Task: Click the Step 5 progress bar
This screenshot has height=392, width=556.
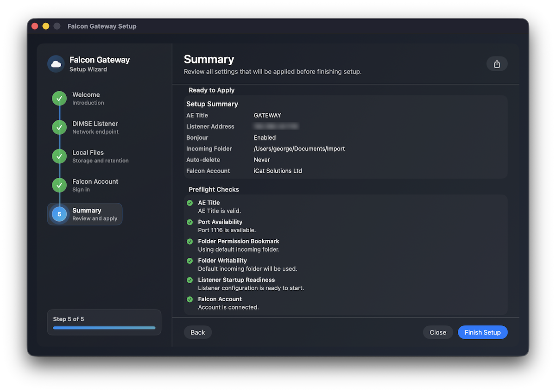Action: click(104, 328)
